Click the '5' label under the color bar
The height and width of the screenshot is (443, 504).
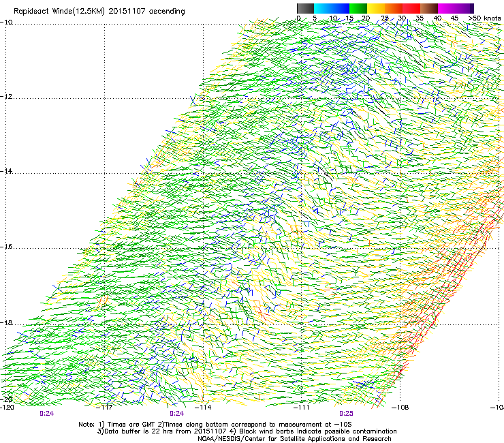pyautogui.click(x=315, y=18)
